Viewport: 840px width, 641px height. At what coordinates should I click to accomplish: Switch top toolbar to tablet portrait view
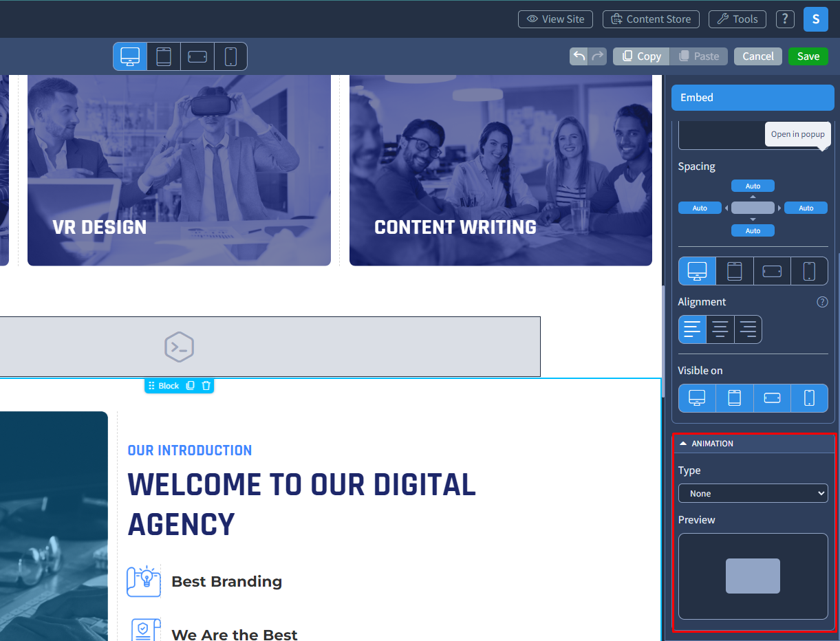point(164,56)
